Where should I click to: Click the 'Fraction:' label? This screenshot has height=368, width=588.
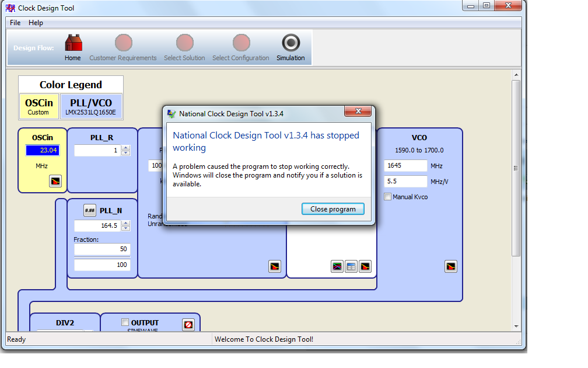tap(86, 239)
